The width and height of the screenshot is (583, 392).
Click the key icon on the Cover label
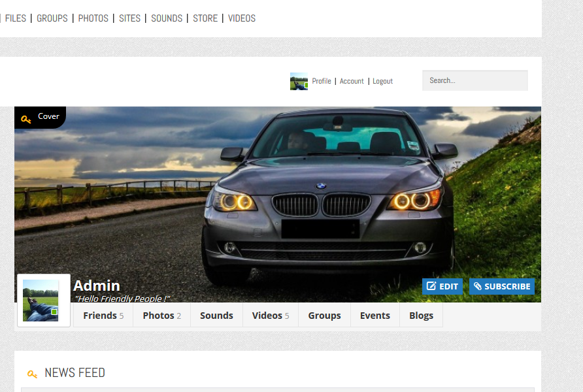pos(25,120)
